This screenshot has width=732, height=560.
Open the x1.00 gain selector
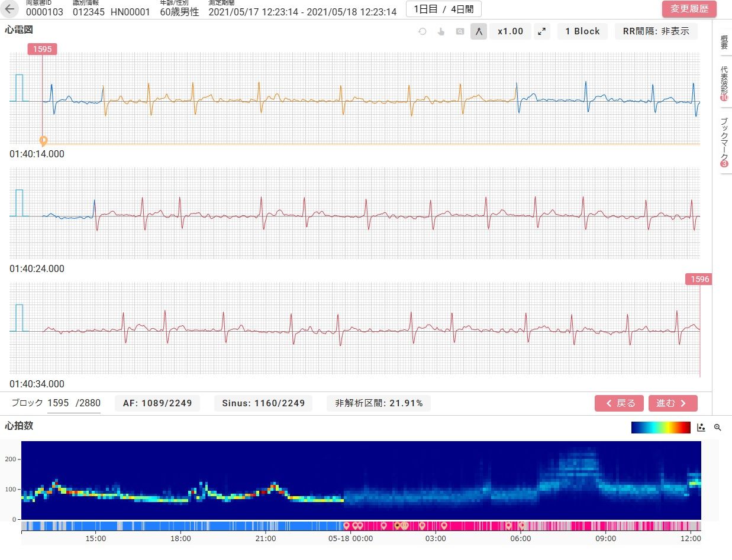(x=510, y=31)
